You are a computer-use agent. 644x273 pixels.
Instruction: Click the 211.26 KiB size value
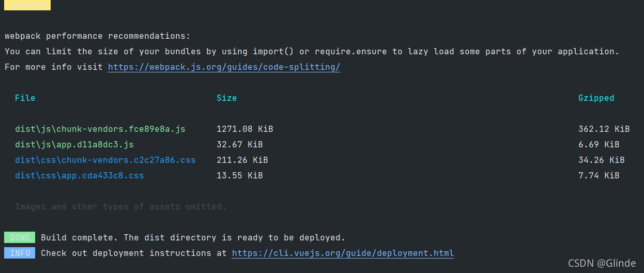[x=242, y=160]
